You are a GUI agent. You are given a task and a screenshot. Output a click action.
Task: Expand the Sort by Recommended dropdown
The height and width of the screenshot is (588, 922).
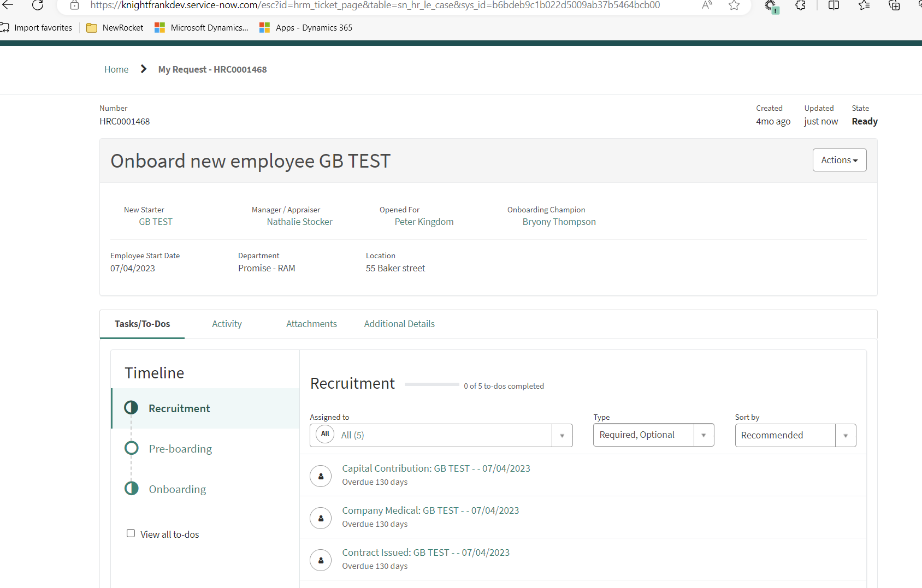tap(795, 436)
